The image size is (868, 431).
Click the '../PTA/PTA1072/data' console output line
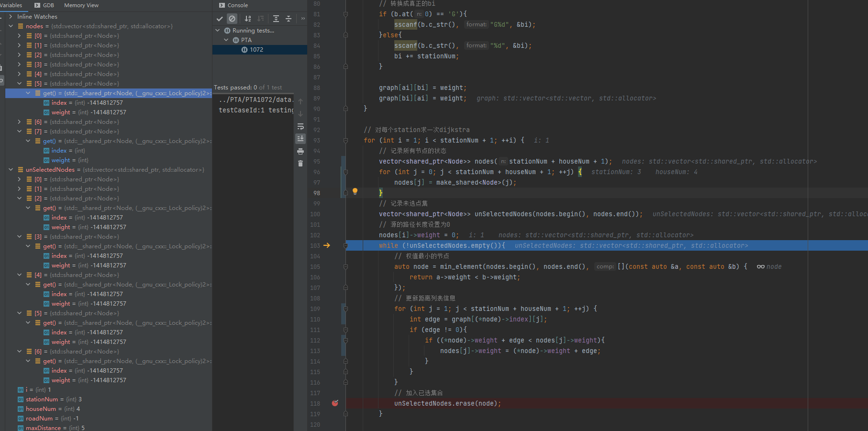(x=255, y=99)
